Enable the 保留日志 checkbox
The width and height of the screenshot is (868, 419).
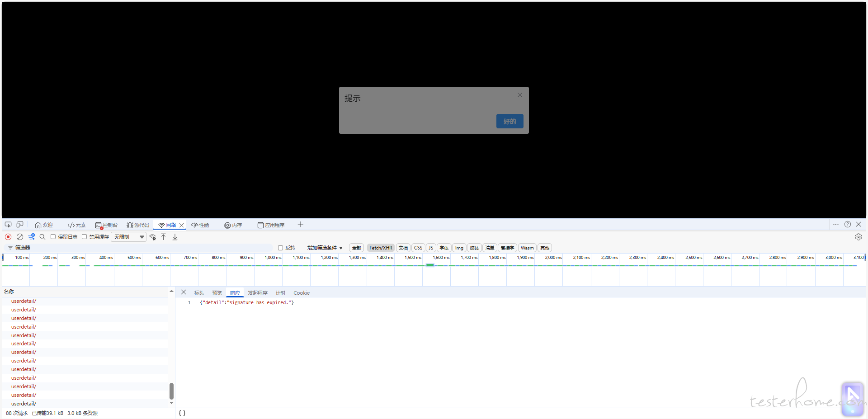[53, 237]
